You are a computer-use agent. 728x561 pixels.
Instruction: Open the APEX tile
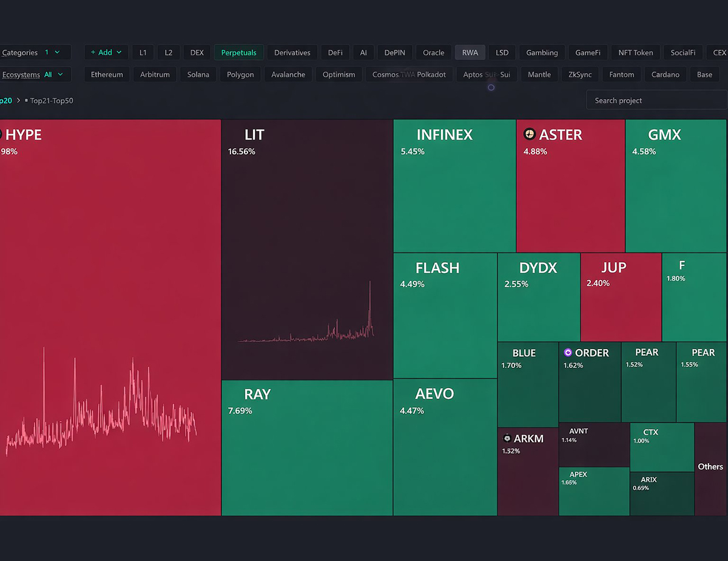pos(594,491)
